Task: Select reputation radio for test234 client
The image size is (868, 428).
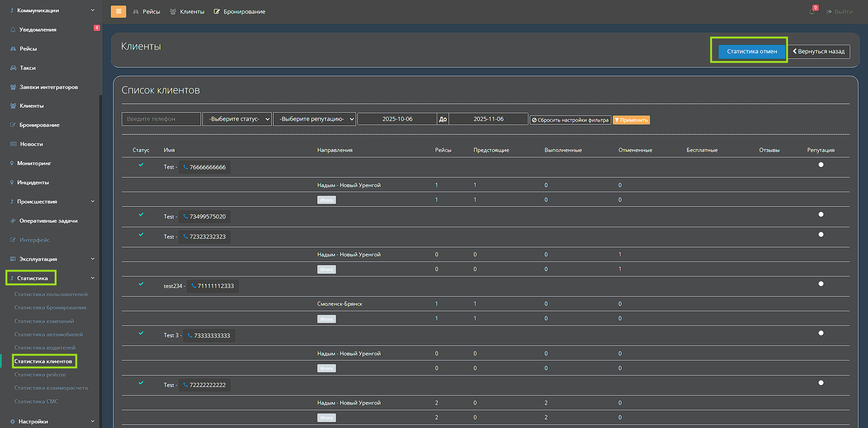Action: 821,284
